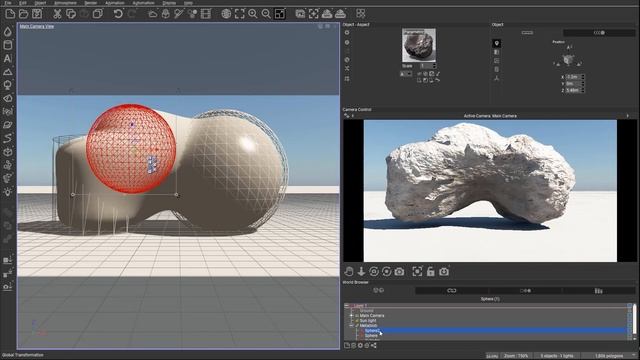Click the X position input field
The width and height of the screenshot is (640, 360).
click(x=573, y=77)
